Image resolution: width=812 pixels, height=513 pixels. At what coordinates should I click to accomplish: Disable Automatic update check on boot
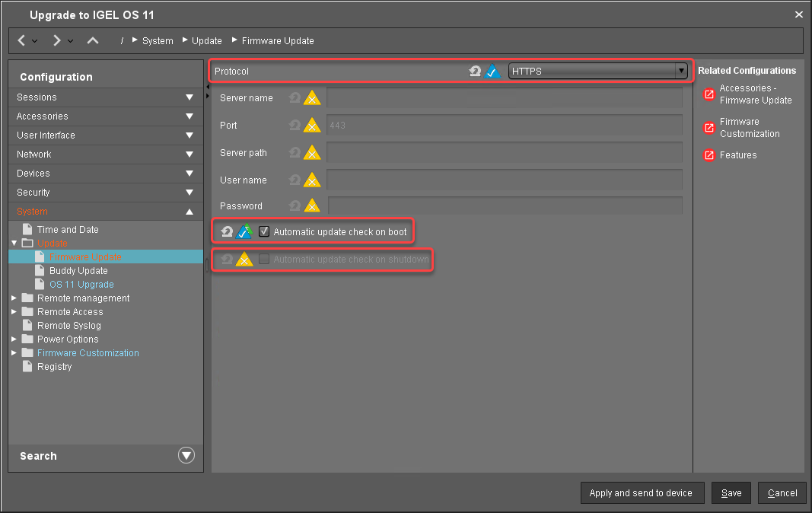pyautogui.click(x=264, y=231)
